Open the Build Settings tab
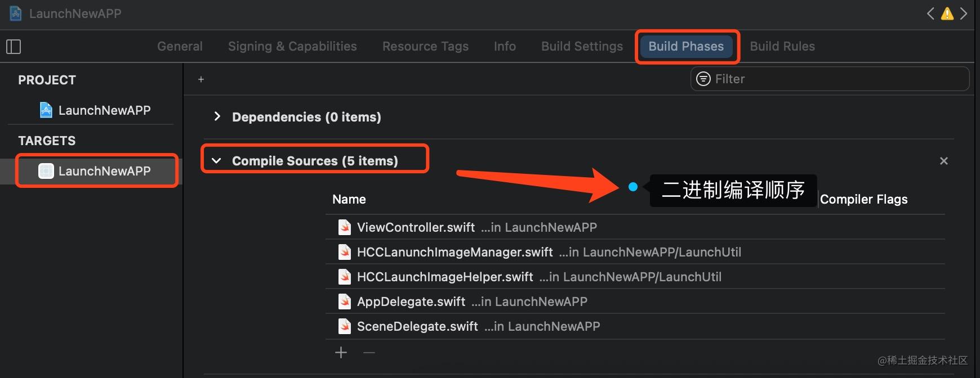Screen dimensions: 980x378 [582, 47]
